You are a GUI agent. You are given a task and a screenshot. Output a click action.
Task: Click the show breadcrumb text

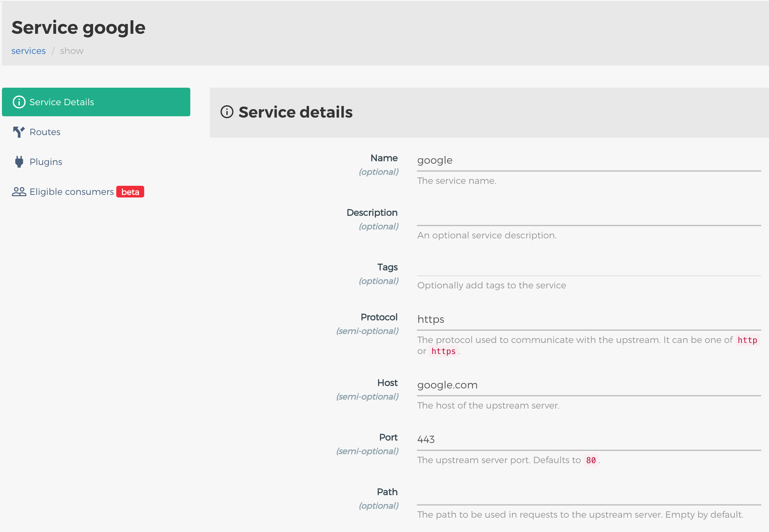coord(72,51)
